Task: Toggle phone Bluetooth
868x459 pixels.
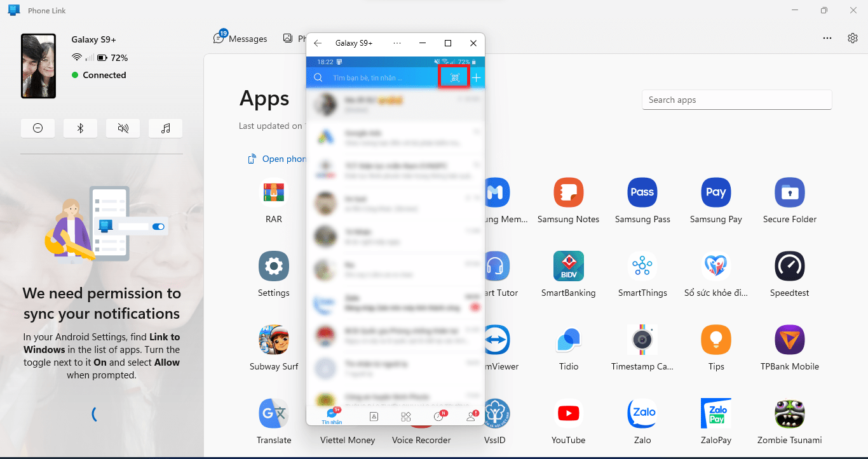Action: [80, 128]
